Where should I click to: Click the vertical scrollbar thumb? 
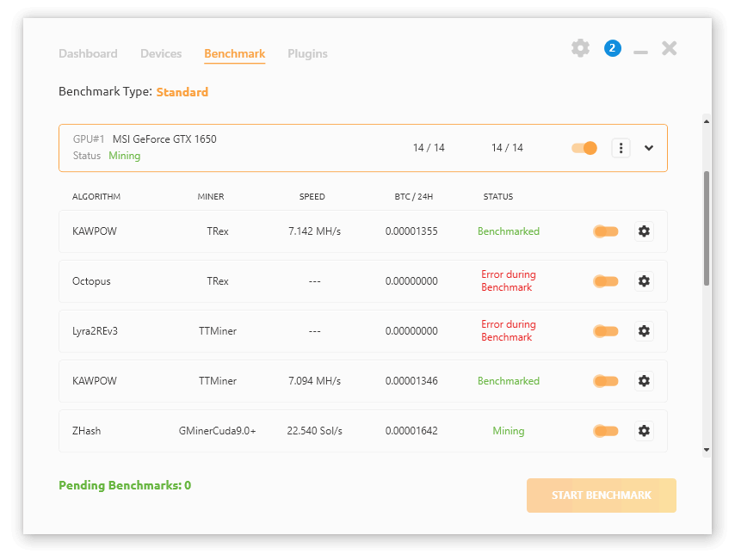[x=707, y=228]
